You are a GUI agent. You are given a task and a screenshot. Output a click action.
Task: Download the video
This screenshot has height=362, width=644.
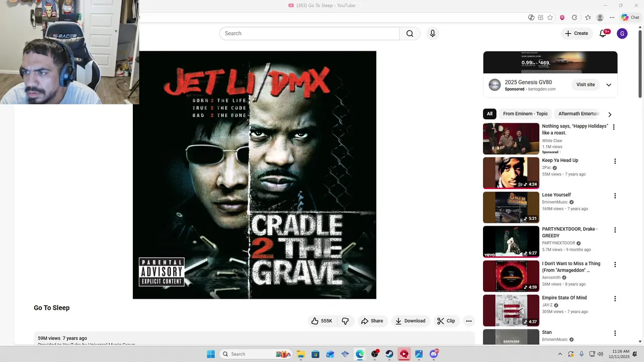pyautogui.click(x=411, y=321)
